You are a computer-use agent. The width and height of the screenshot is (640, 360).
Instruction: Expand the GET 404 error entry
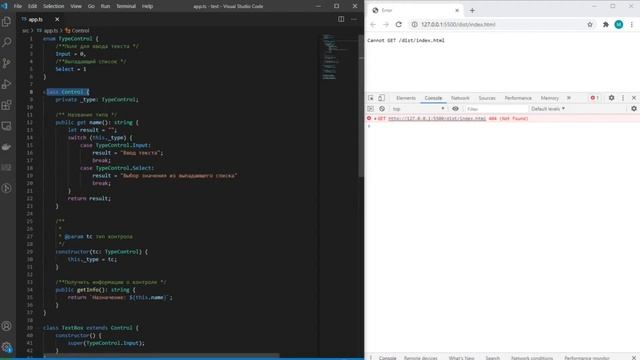click(x=375, y=119)
